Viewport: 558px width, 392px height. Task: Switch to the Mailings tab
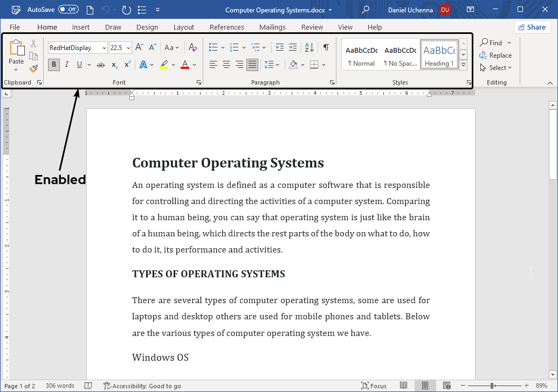point(272,27)
